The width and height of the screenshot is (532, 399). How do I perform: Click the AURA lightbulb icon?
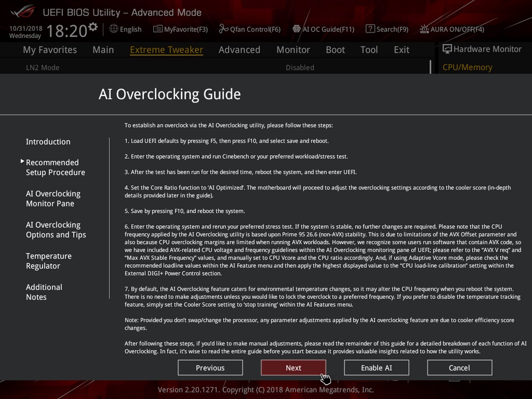point(424,29)
